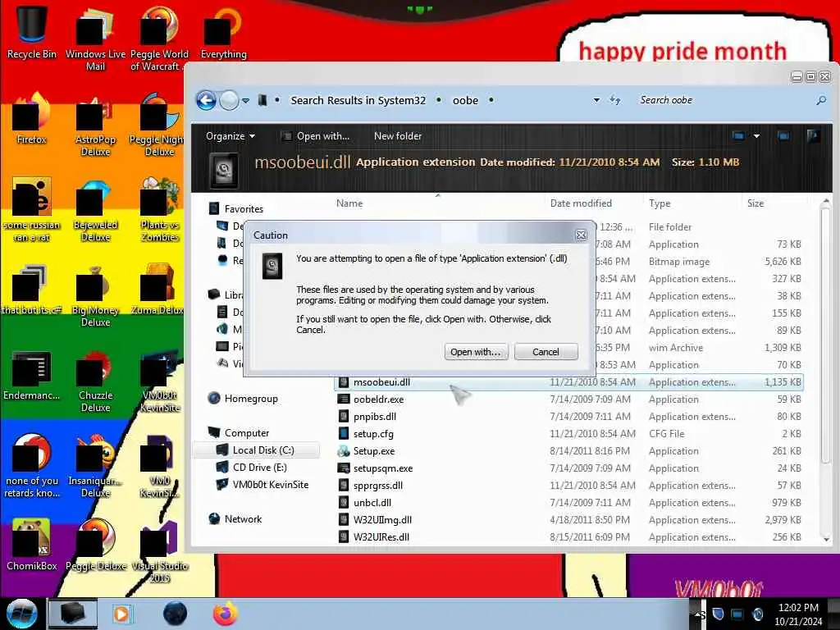This screenshot has width=840, height=630.
Task: Open the Plants vs Zombies desktop icon
Action: 159,210
